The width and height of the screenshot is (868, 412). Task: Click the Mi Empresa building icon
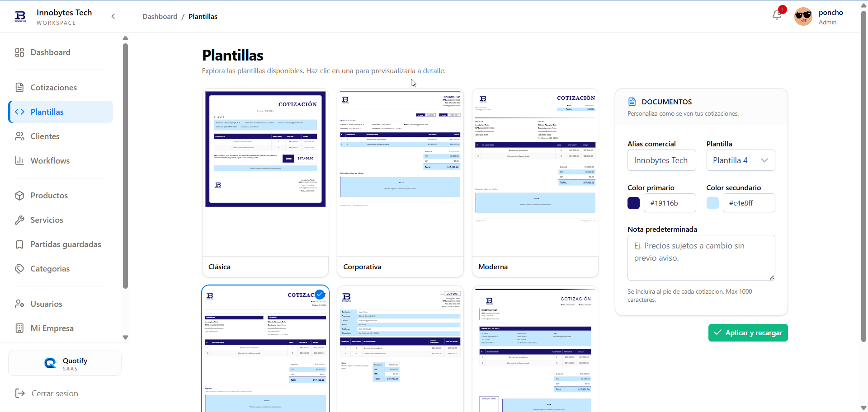[19, 328]
